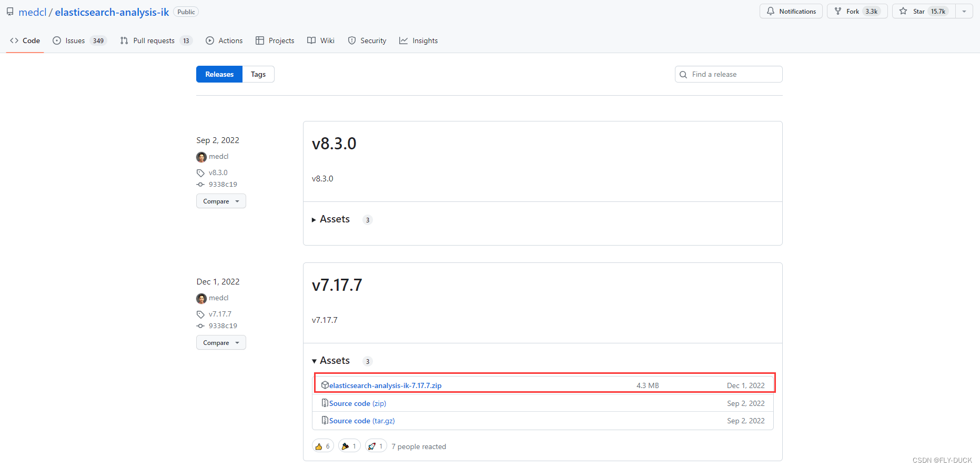This screenshot has height=468, width=980.
Task: Open the Security tab
Action: (x=367, y=40)
